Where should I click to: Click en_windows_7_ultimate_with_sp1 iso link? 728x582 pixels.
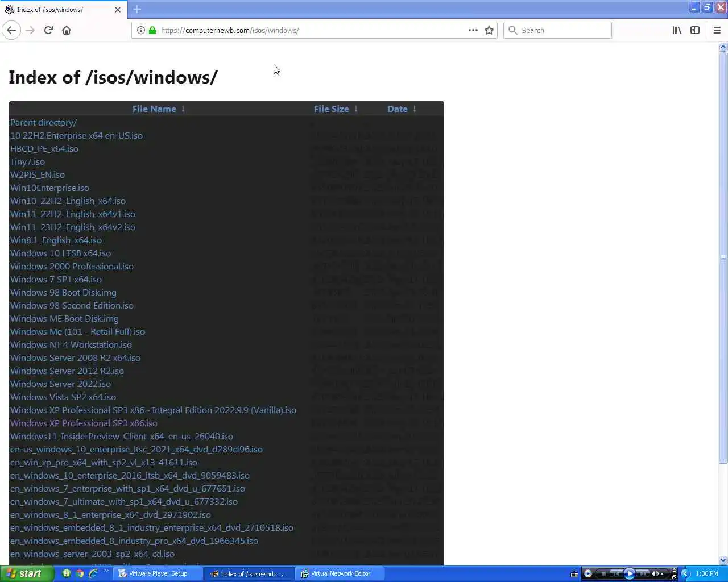tap(124, 501)
